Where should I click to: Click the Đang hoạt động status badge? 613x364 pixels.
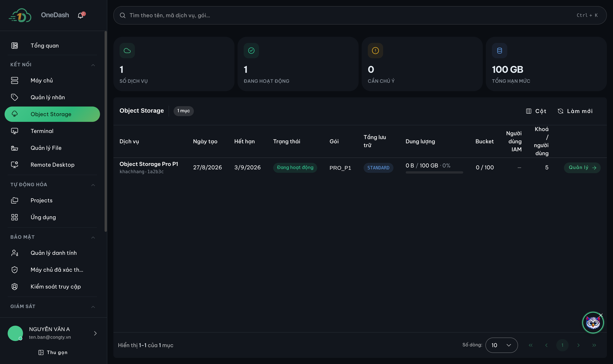[295, 167]
